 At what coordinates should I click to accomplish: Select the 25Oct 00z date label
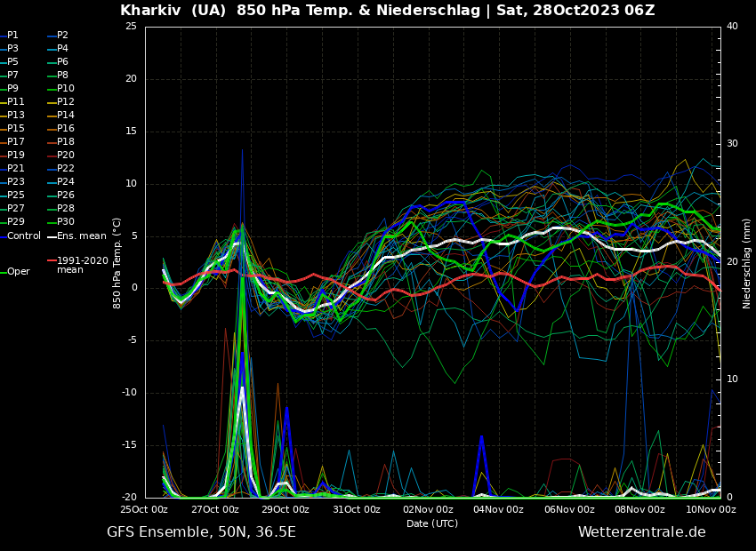coord(144,510)
